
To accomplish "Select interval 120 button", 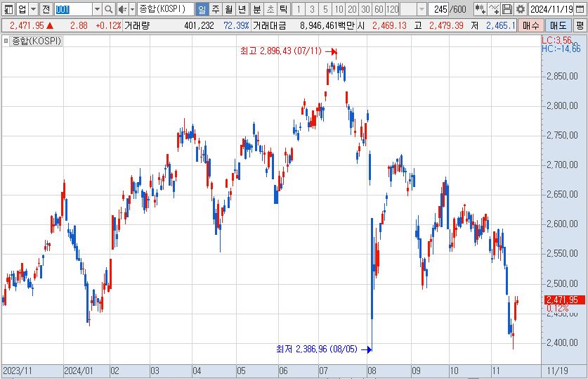I will pyautogui.click(x=392, y=9).
